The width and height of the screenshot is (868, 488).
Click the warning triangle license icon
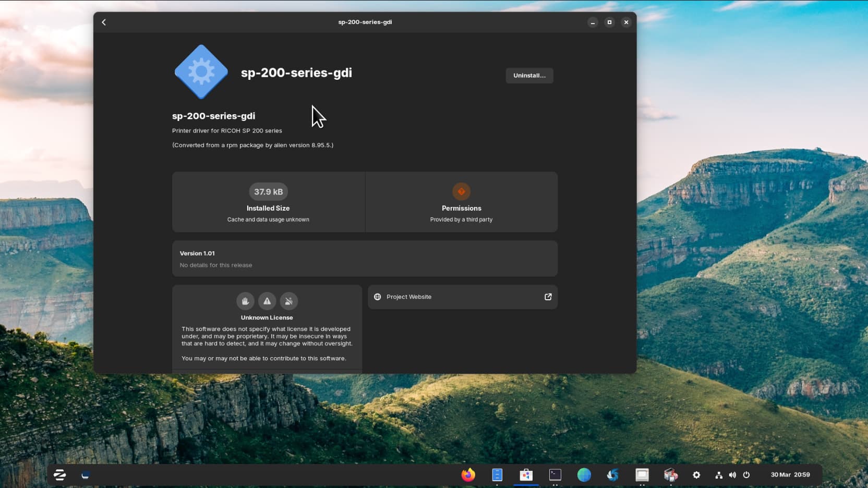pos(267,301)
